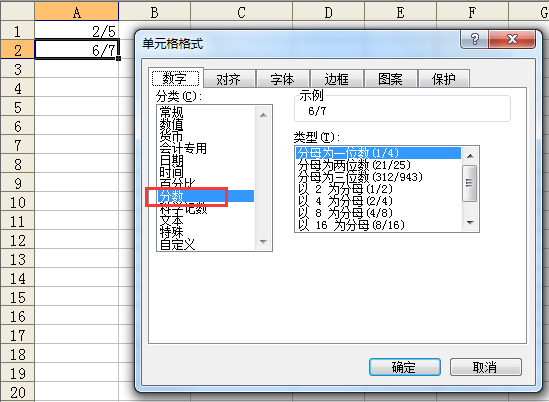Click type list scroll-down arrow

coord(470,223)
